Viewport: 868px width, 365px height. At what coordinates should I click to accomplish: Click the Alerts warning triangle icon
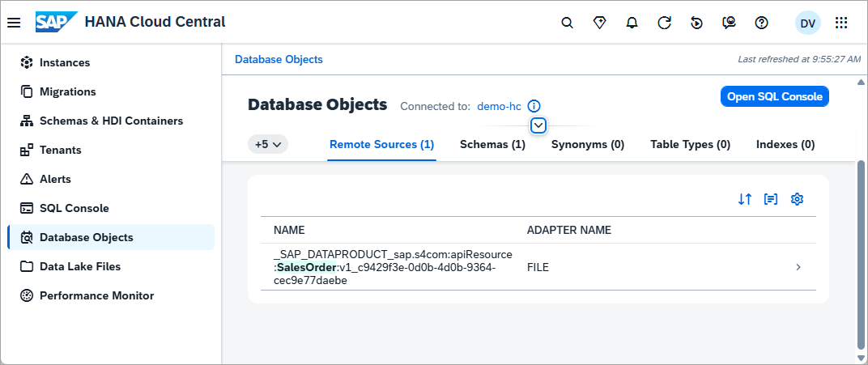point(27,179)
